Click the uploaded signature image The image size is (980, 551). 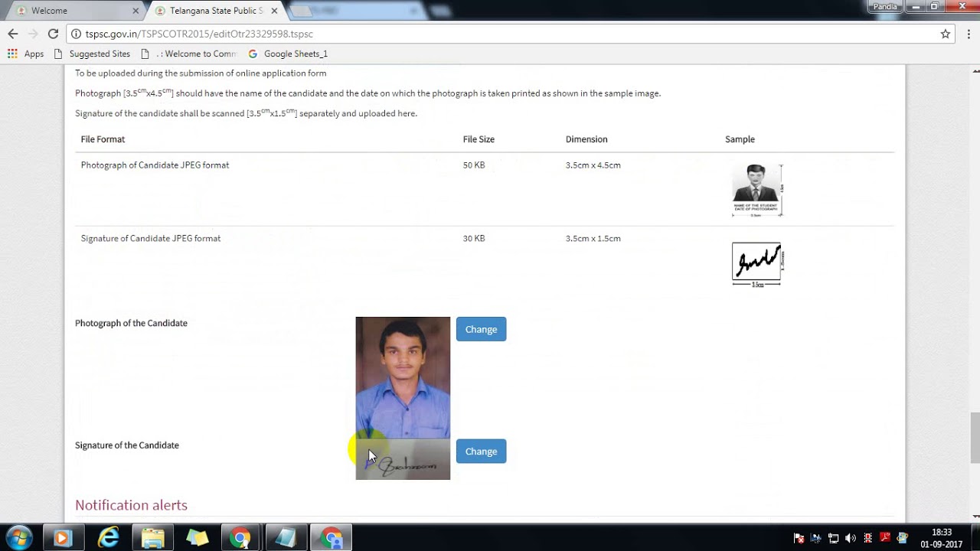click(x=403, y=459)
